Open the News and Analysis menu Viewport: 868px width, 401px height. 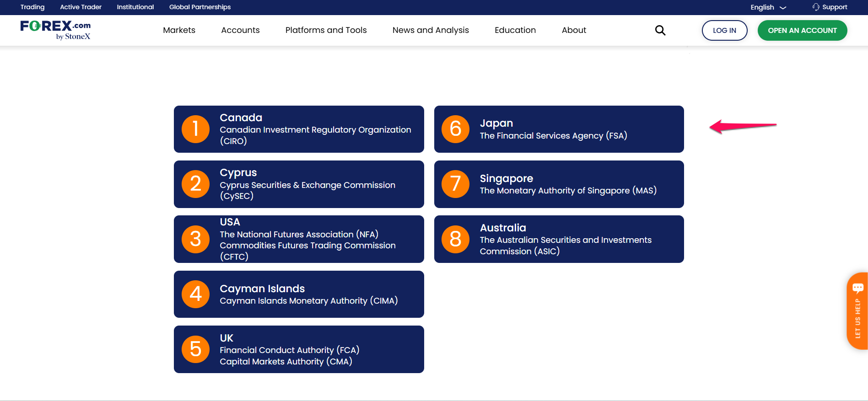pyautogui.click(x=431, y=30)
